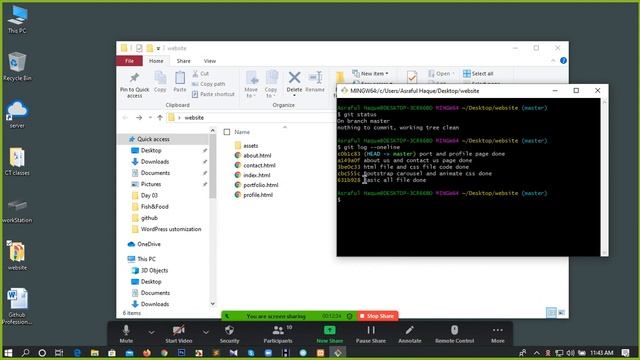Image resolution: width=640 pixels, height=360 pixels.
Task: Toggle the Name column select-all checkbox
Action: [227, 132]
